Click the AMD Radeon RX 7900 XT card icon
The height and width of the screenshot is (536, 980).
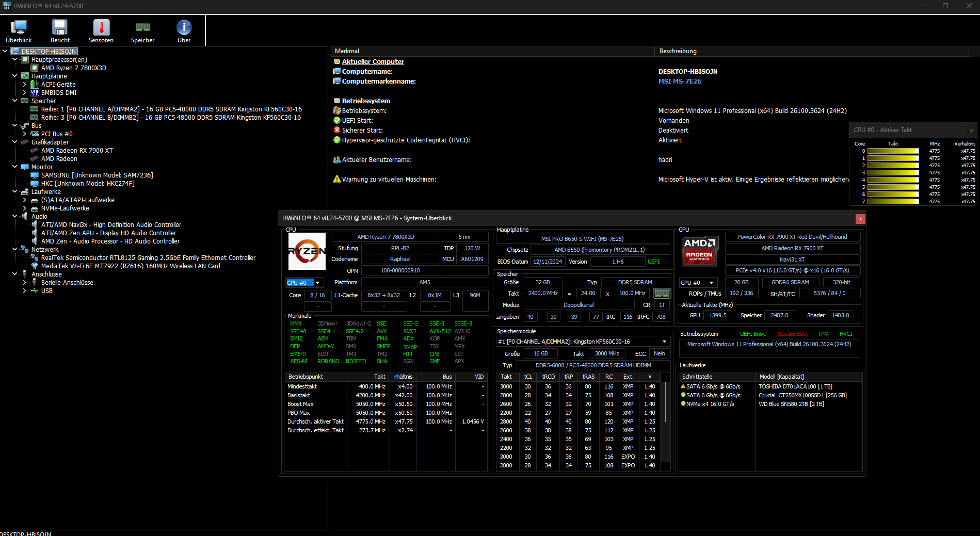(x=35, y=151)
